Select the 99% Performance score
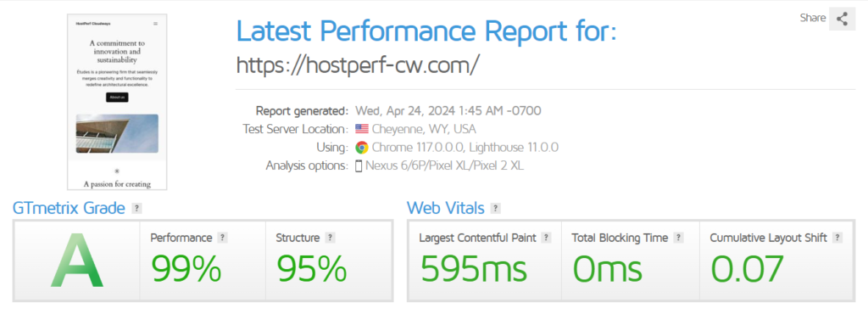The width and height of the screenshot is (868, 325). tap(186, 269)
